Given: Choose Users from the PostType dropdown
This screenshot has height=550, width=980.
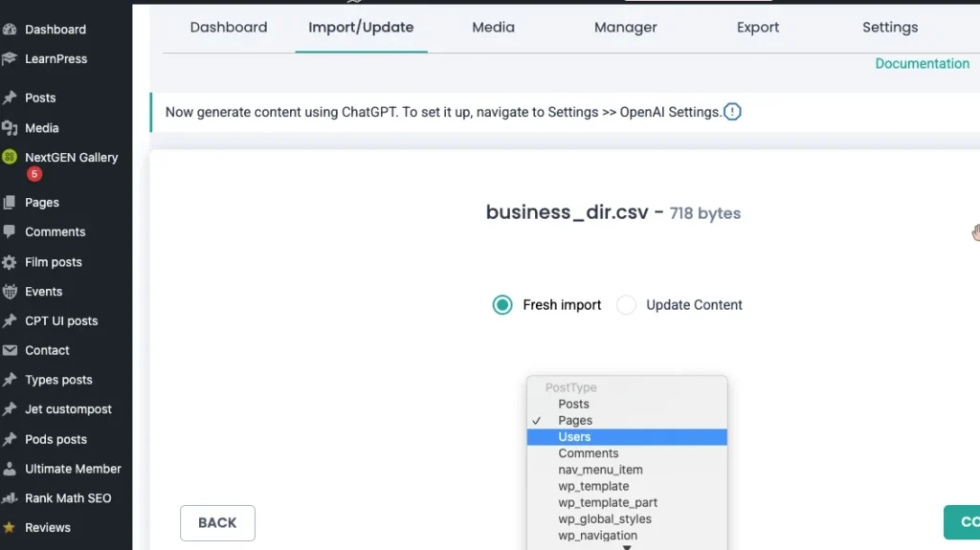Looking at the screenshot, I should (574, 437).
